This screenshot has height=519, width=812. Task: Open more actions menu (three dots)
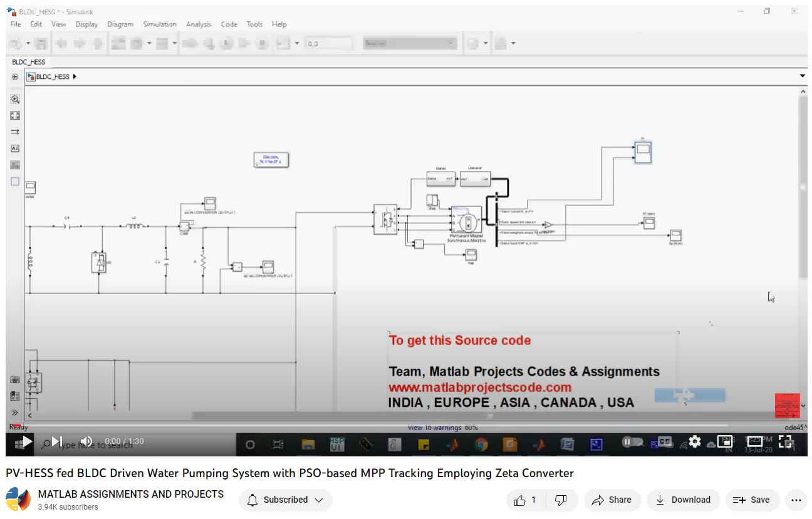click(796, 500)
